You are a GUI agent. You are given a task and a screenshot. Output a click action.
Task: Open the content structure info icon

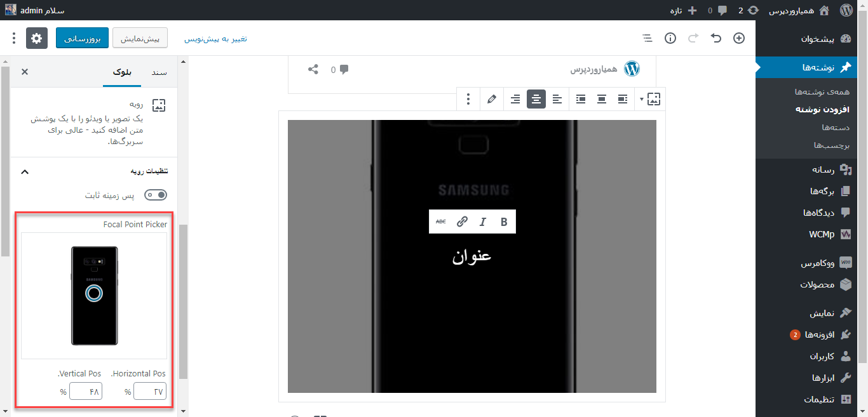tap(670, 38)
